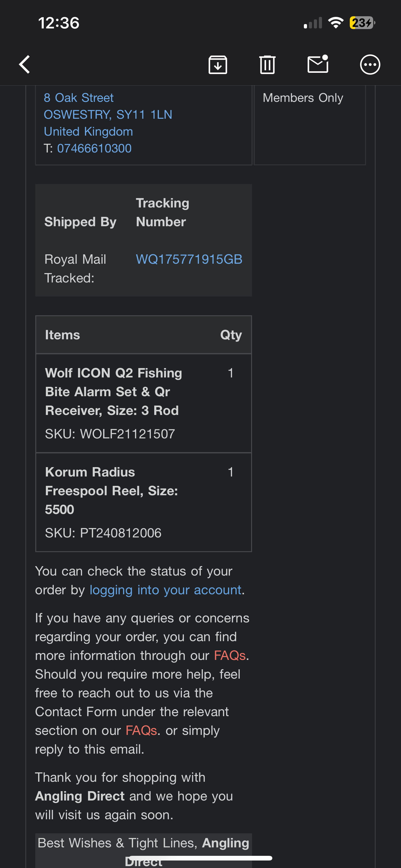Delete the email with the trash icon
401x868 pixels.
click(268, 64)
